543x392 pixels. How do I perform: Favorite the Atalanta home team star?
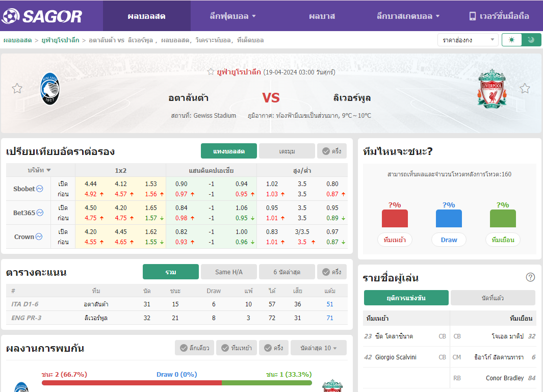(x=17, y=89)
